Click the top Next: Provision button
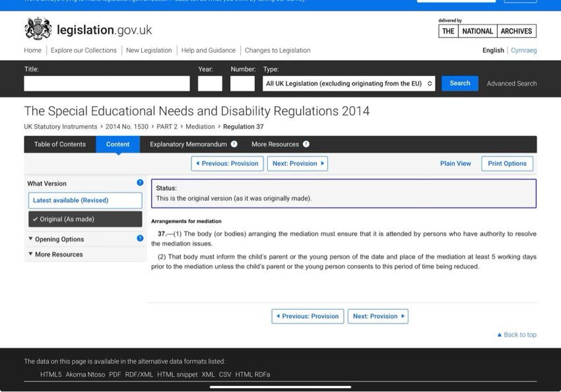 [x=298, y=164]
